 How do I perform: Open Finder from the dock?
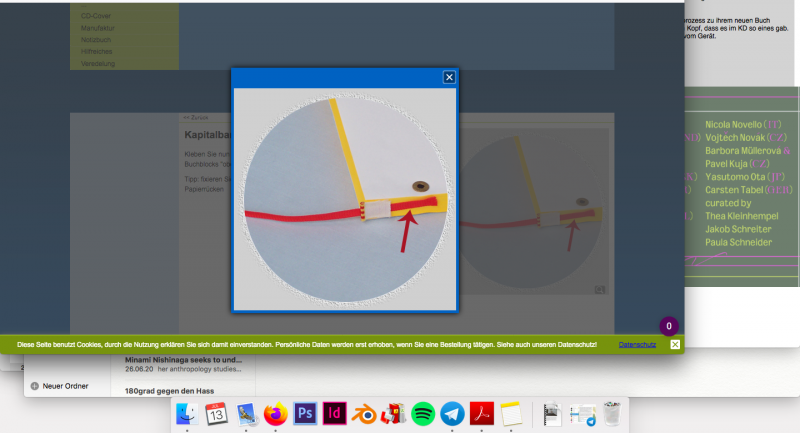point(185,413)
